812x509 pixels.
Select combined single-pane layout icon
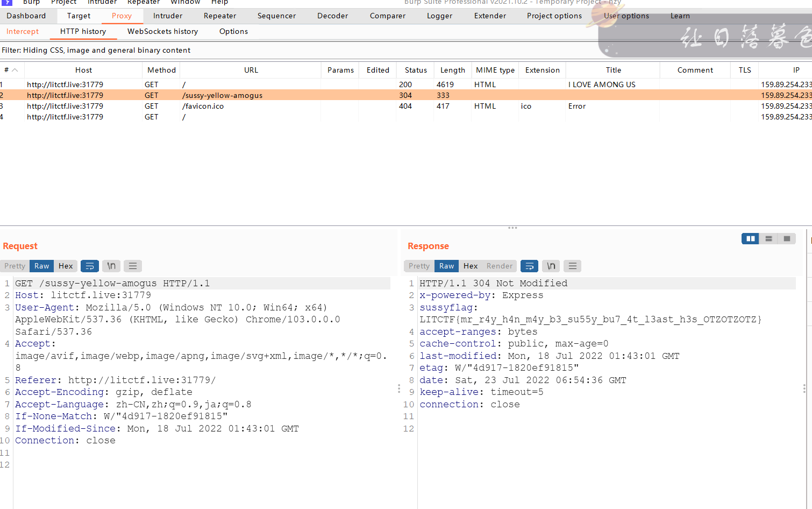pyautogui.click(x=787, y=238)
